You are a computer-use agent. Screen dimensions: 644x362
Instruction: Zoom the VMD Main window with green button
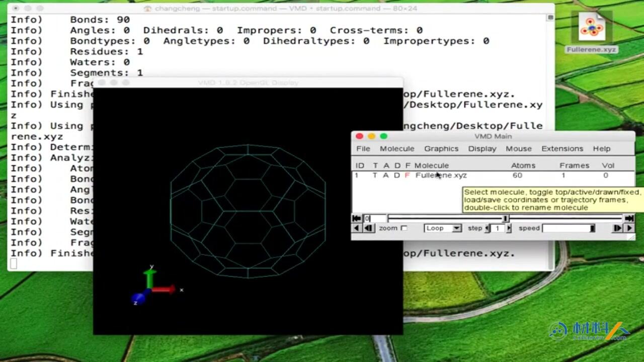[383, 136]
